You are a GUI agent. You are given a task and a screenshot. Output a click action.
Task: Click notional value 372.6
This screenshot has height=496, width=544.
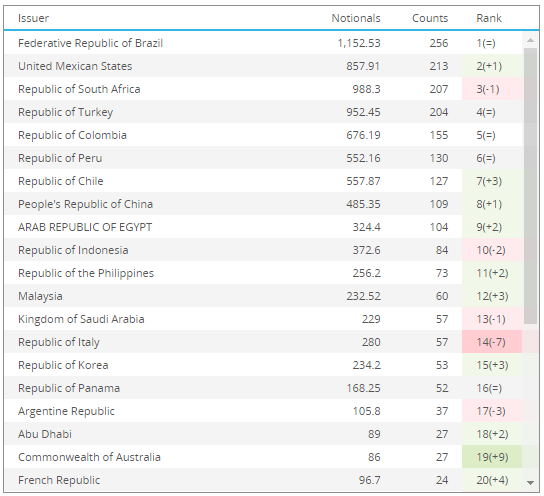click(x=366, y=250)
